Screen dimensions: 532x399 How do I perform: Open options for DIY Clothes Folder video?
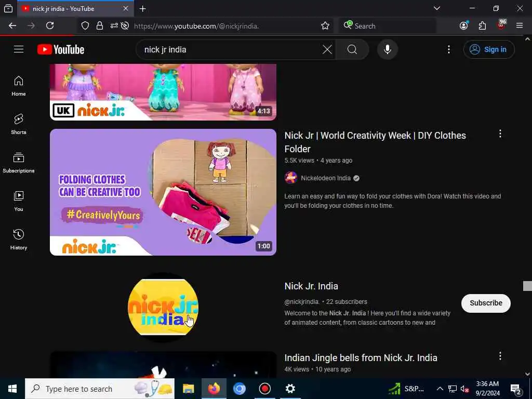pos(500,134)
